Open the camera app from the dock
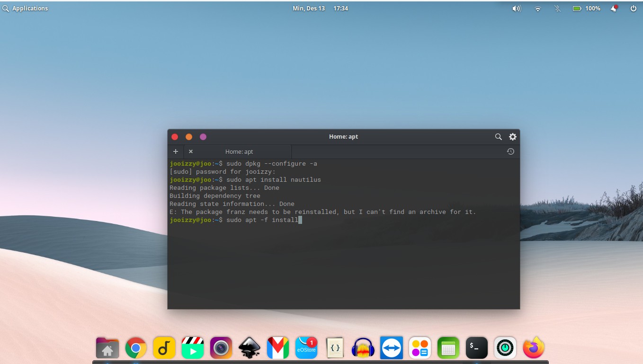 (221, 347)
